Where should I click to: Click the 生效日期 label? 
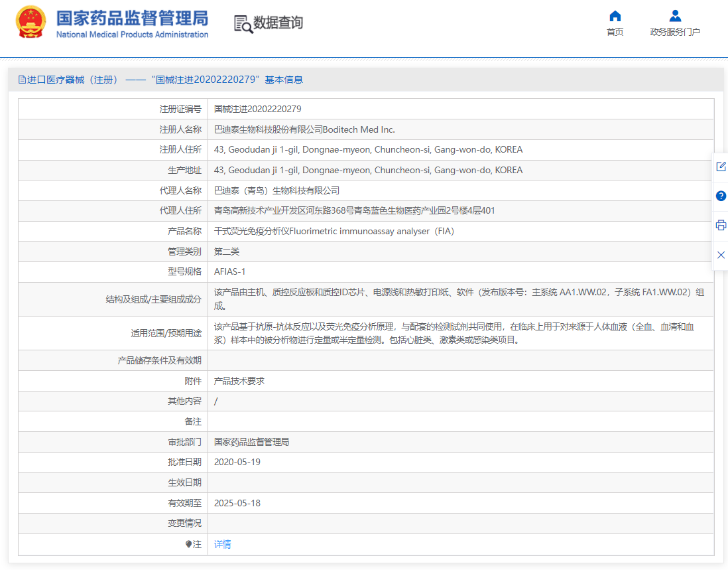click(x=185, y=482)
